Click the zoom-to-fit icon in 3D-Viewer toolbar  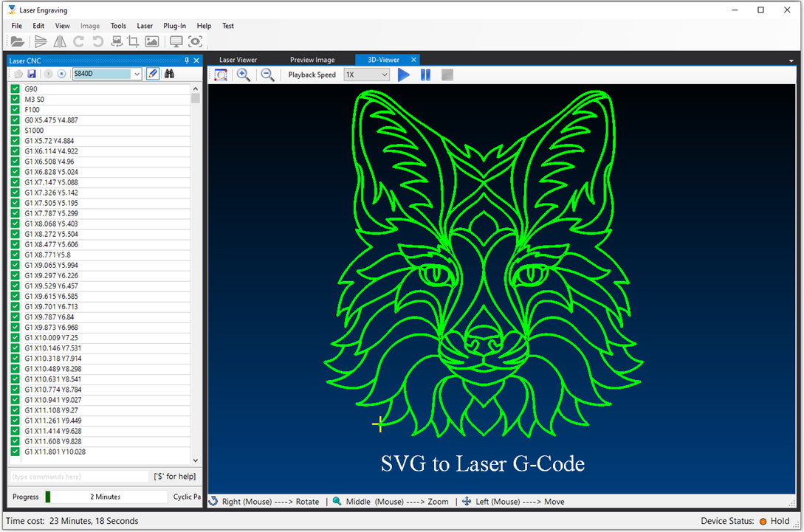(x=220, y=75)
